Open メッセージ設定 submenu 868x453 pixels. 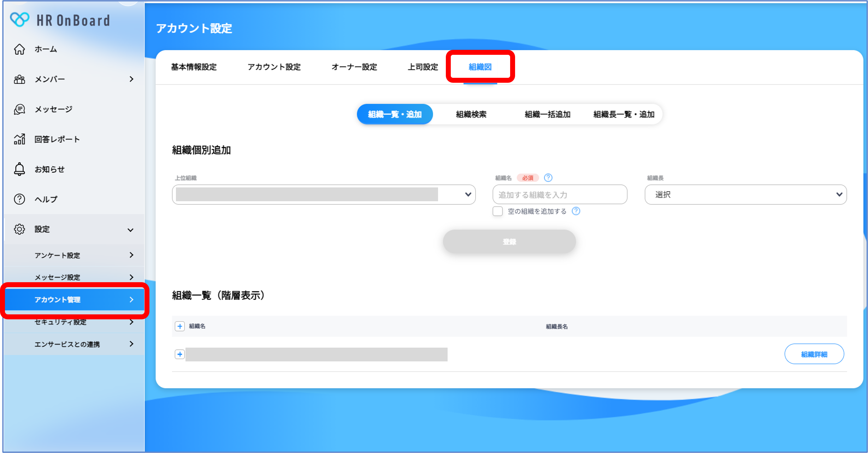pyautogui.click(x=74, y=277)
